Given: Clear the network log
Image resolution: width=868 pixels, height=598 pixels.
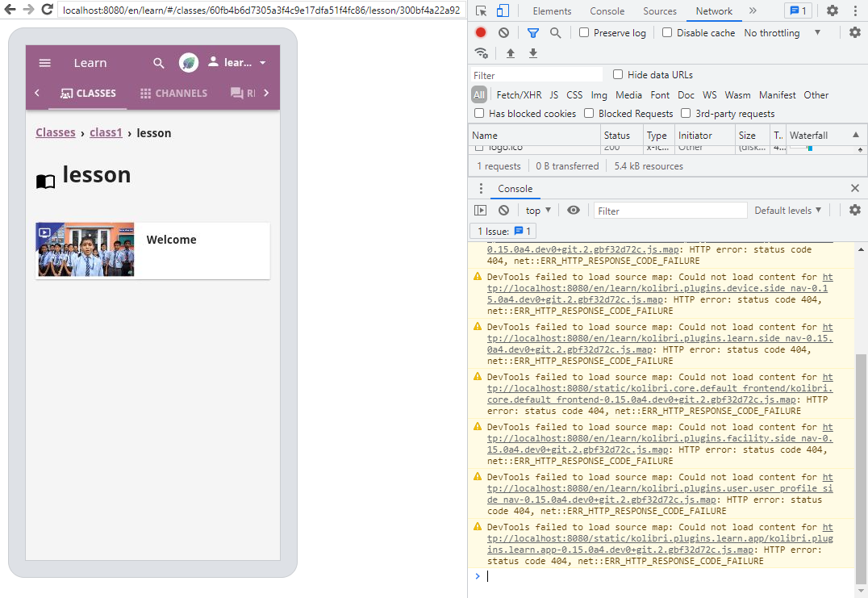Looking at the screenshot, I should [503, 32].
